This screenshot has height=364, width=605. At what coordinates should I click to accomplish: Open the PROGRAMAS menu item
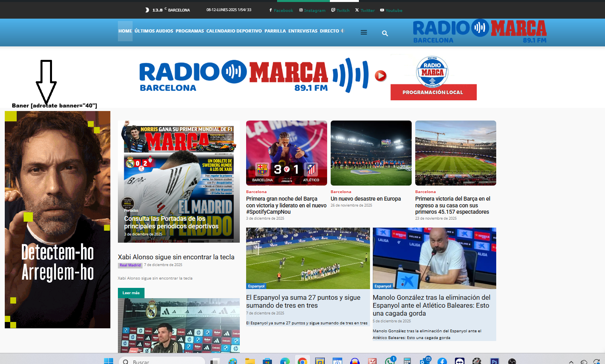pos(190,31)
